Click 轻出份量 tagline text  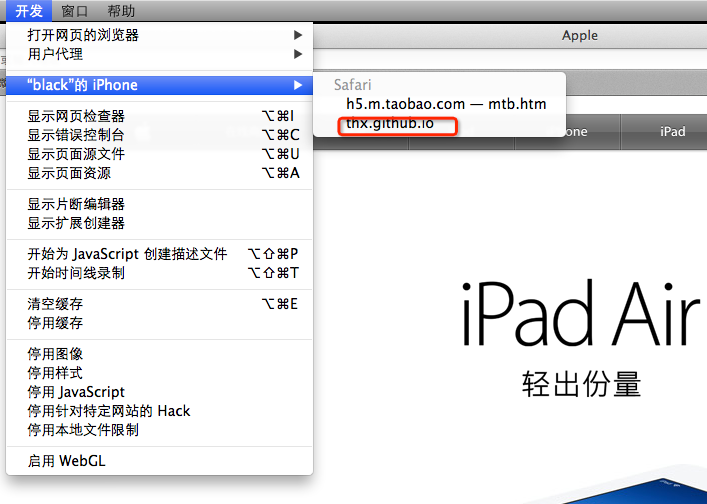581,384
